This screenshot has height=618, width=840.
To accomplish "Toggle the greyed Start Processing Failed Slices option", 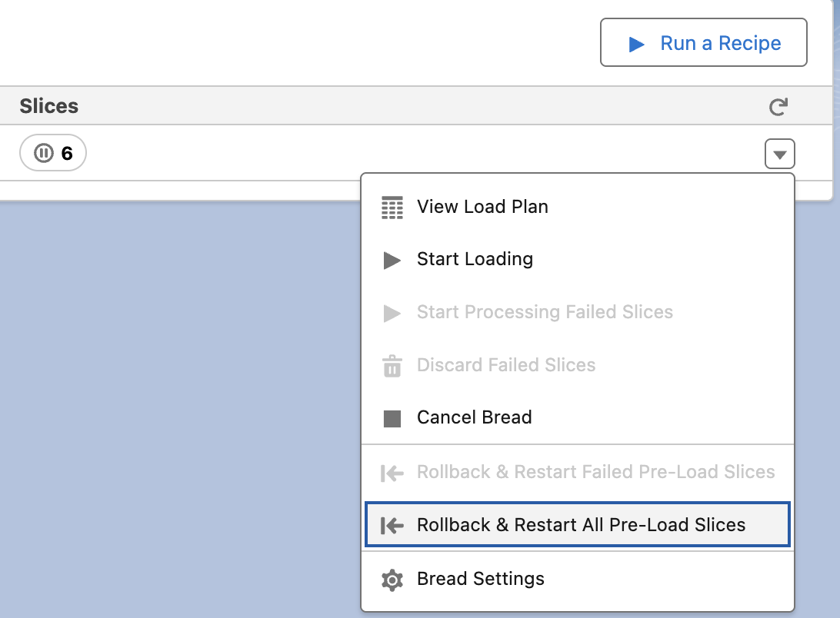I will click(544, 312).
